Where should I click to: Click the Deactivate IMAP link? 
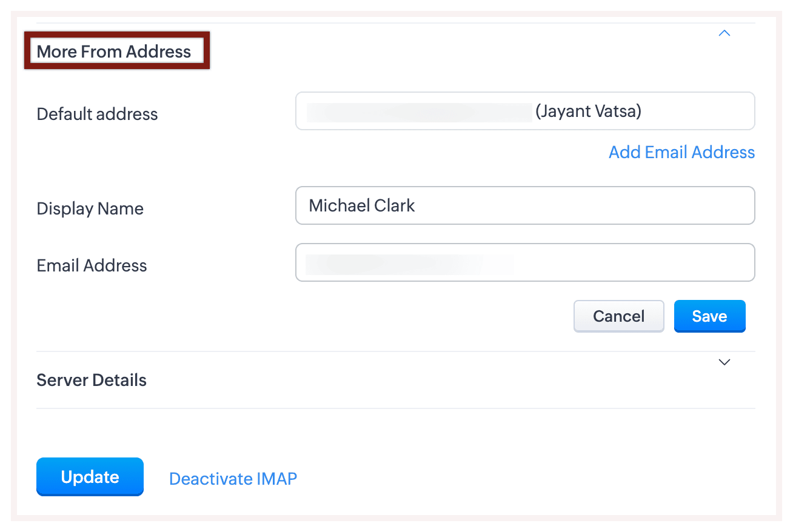click(x=233, y=479)
